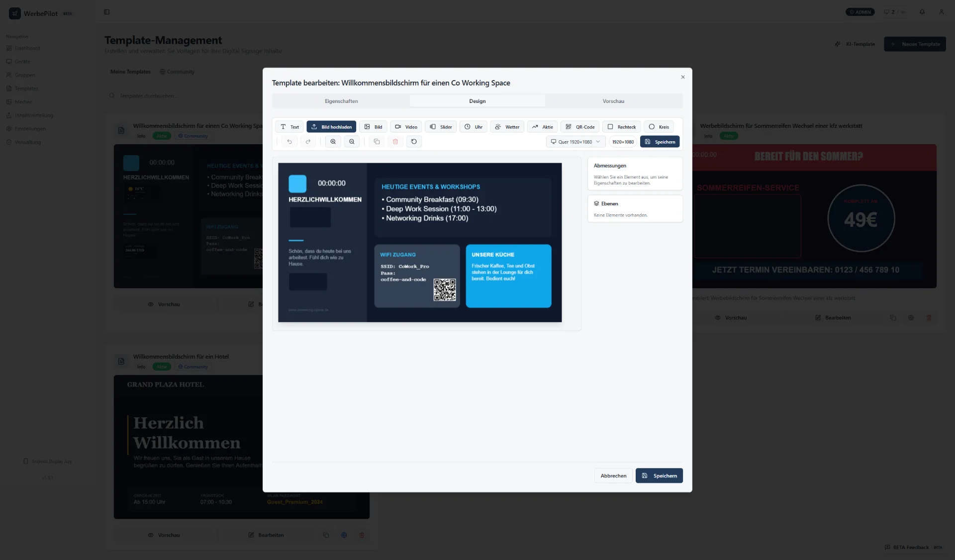Click the Neues Template button
Image resolution: width=955 pixels, height=560 pixels.
coord(915,44)
